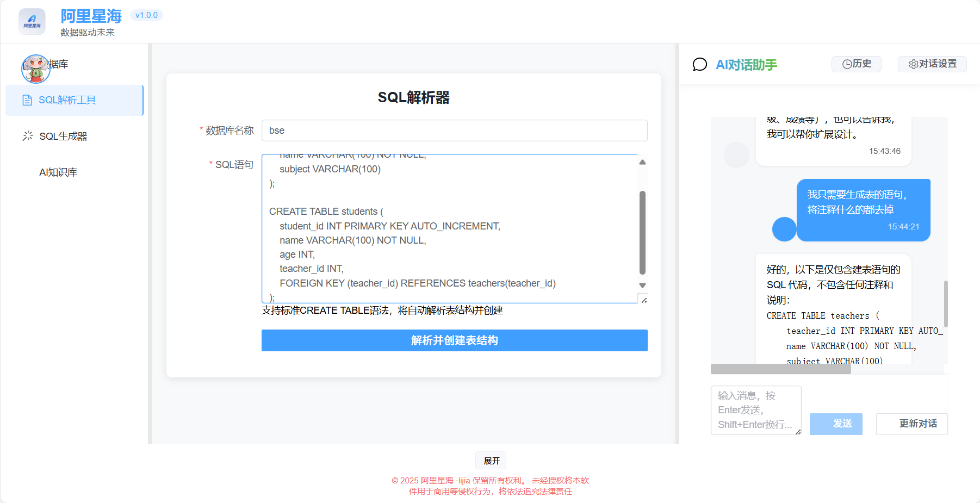
Task: Click the 15:43:46 timestamp in chat
Action: tap(884, 151)
